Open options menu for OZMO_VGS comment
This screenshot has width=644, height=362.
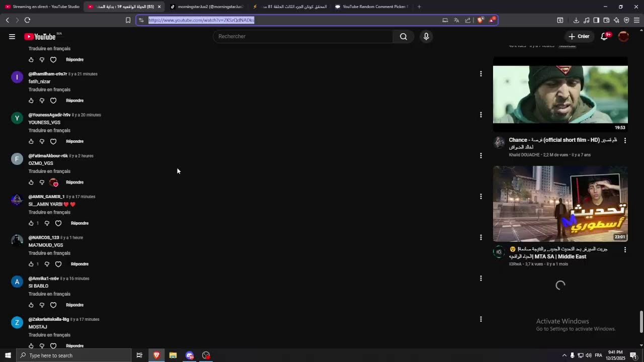pyautogui.click(x=480, y=155)
